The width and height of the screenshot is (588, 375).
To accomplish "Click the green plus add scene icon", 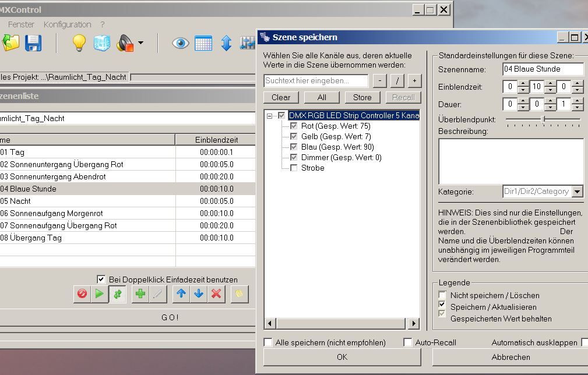I will click(x=140, y=294).
